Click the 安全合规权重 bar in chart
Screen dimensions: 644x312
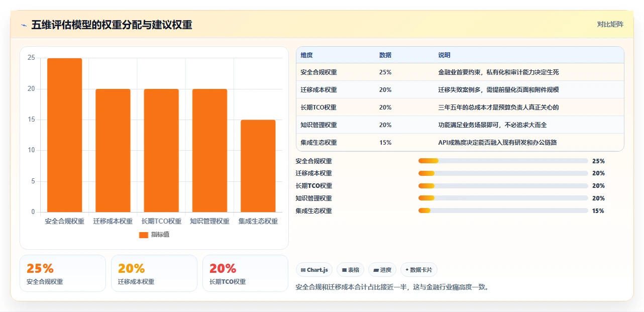click(x=65, y=135)
